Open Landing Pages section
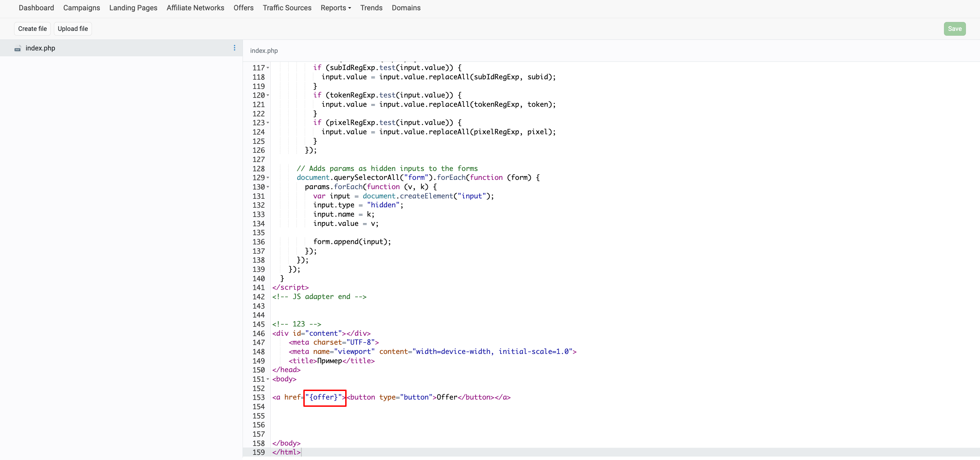This screenshot has height=460, width=980. pos(133,8)
